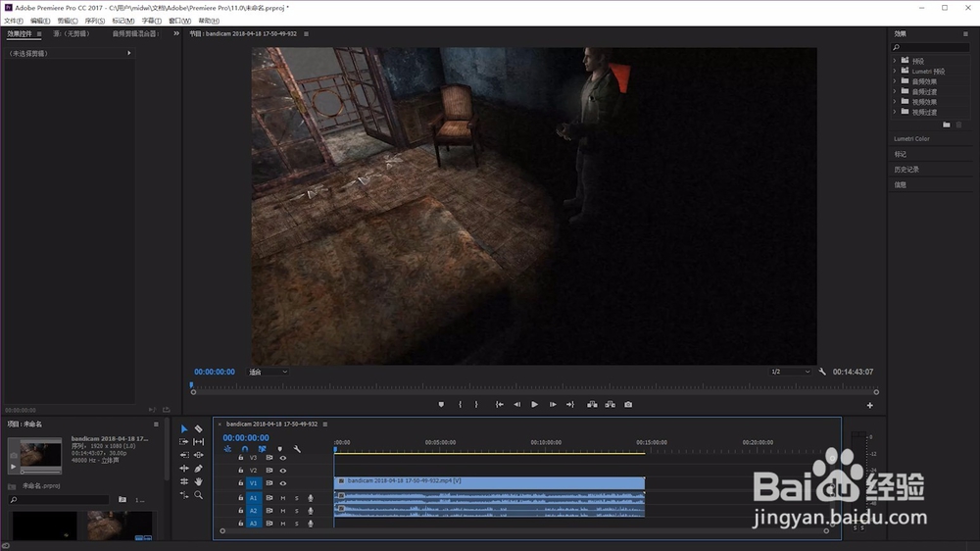Select the Hand tool
The width and height of the screenshot is (980, 551).
(x=198, y=481)
